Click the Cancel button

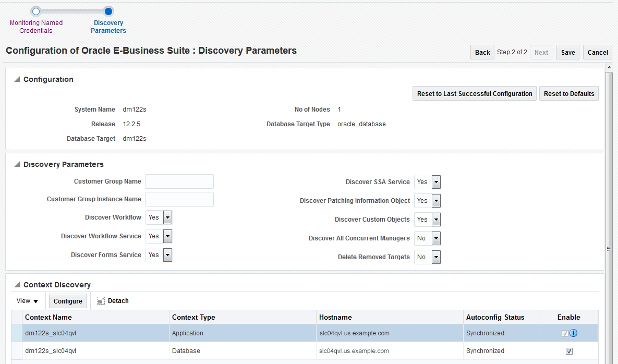coord(598,52)
